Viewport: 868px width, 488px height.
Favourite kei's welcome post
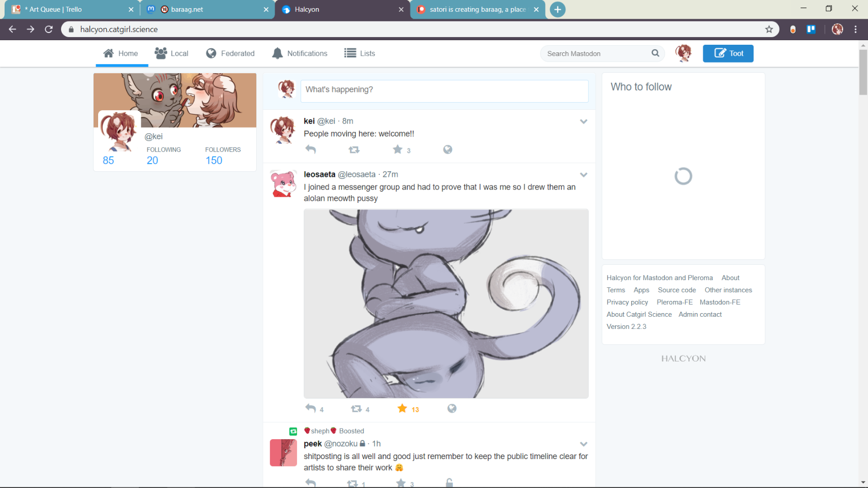pyautogui.click(x=398, y=149)
